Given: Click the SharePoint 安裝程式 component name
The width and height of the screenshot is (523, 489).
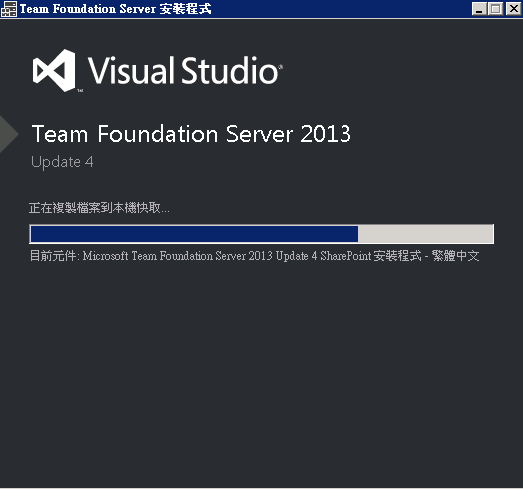Looking at the screenshot, I should coord(371,256).
